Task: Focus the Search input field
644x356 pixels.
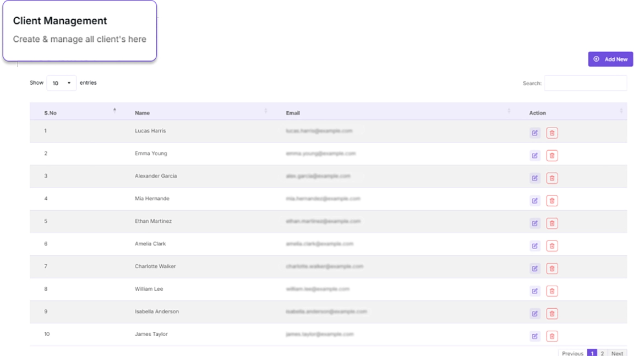Action: coord(585,83)
